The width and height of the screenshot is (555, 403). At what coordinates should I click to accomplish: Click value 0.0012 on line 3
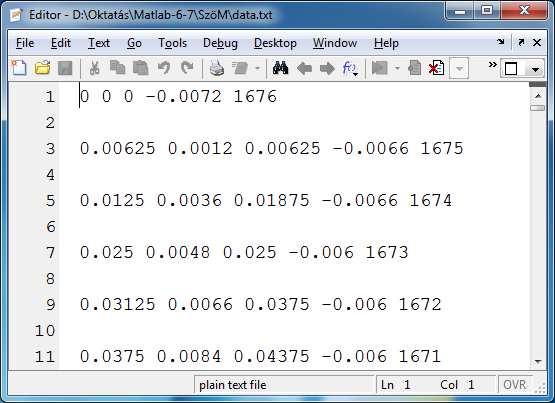(x=200, y=148)
